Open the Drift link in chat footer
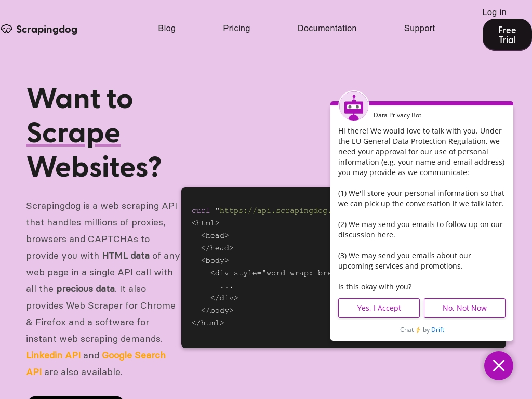532x399 pixels. coord(437,330)
